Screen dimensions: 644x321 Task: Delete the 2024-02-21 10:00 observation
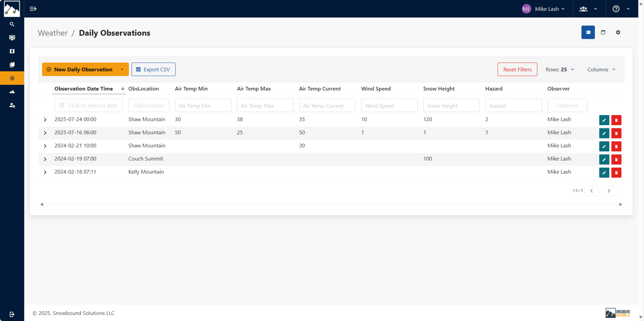tap(616, 146)
